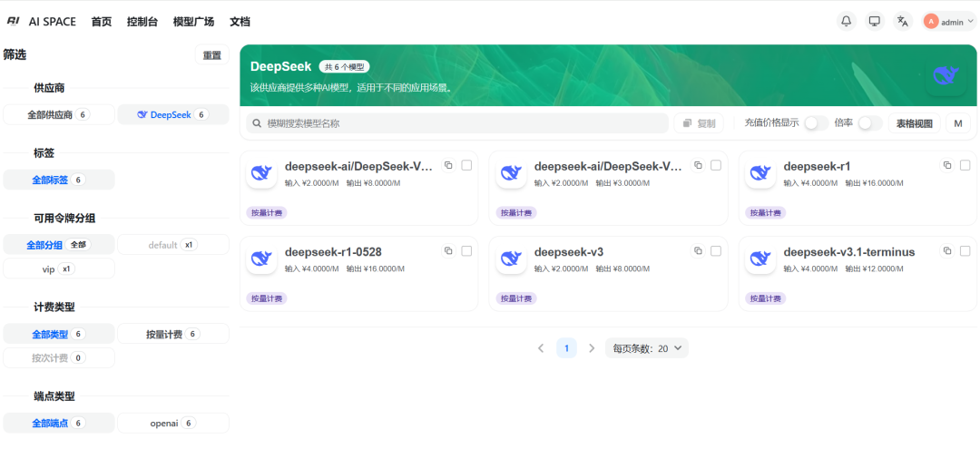Click the DeepSeek whale logo in banner
980x449 pixels.
tap(946, 75)
